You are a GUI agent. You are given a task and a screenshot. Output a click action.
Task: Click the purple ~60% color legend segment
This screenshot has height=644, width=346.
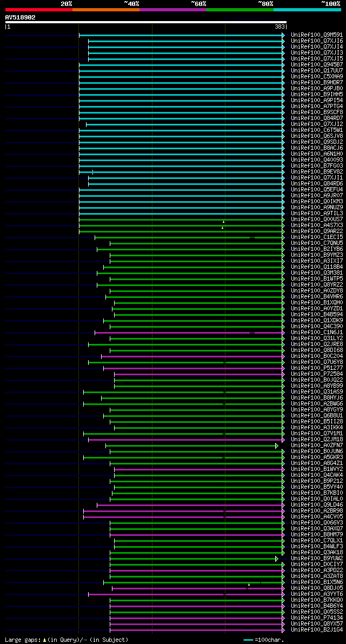click(x=173, y=9)
